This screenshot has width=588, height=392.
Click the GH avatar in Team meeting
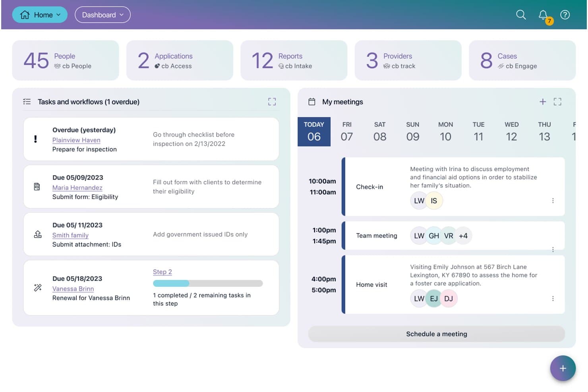[x=434, y=236]
